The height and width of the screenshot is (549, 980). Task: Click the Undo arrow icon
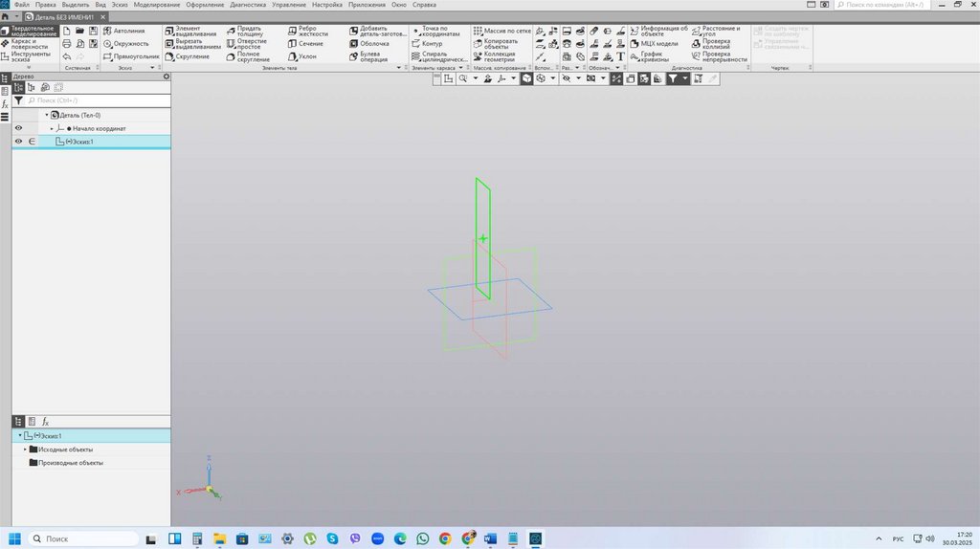(67, 56)
